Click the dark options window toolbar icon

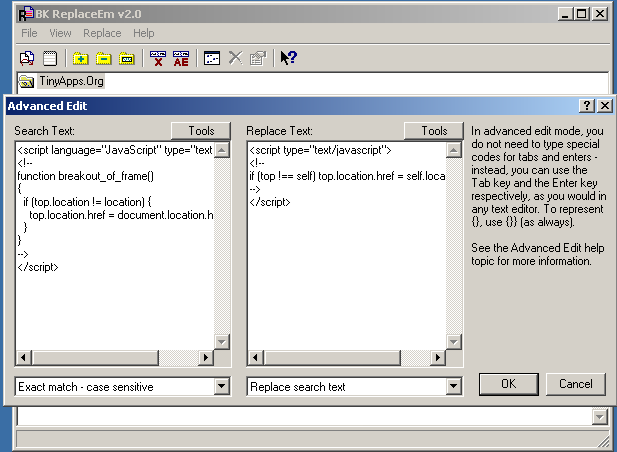tap(211, 58)
